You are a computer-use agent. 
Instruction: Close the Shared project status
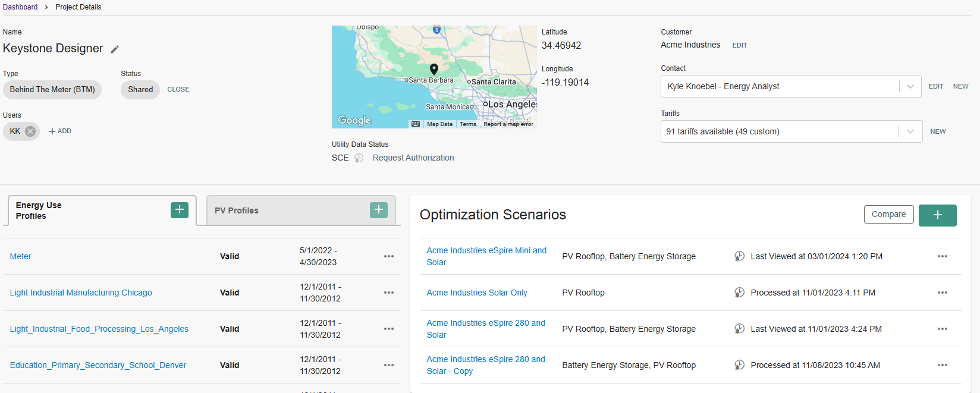pyautogui.click(x=178, y=89)
